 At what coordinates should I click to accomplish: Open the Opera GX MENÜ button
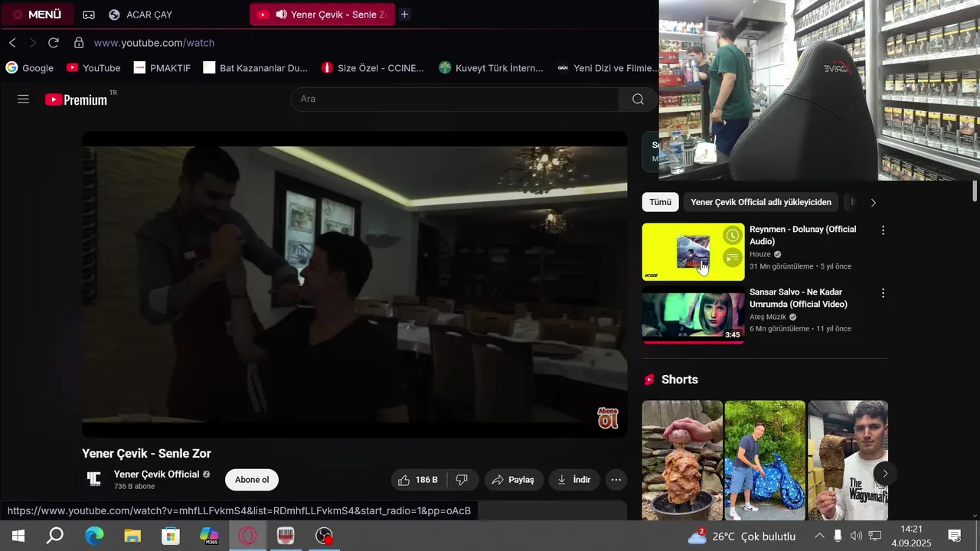pyautogui.click(x=37, y=15)
